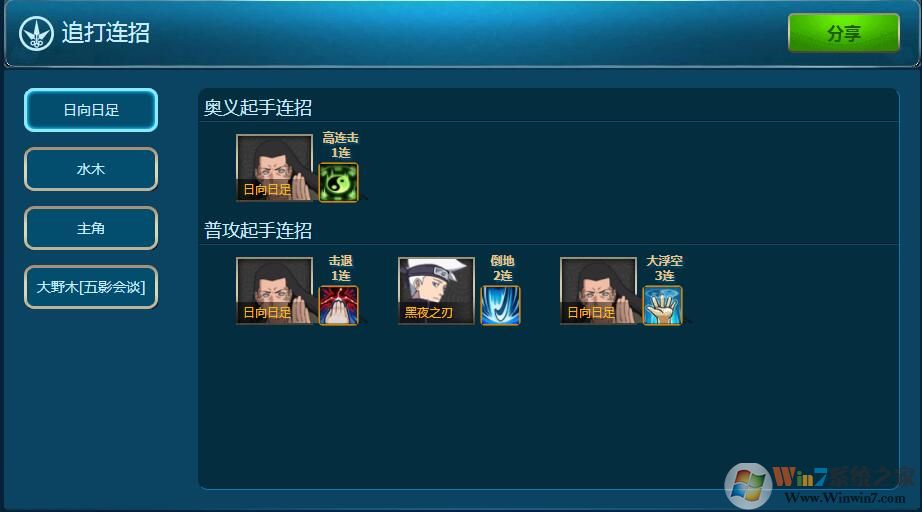Select the 黑夜之刃 character portrait

(436, 290)
